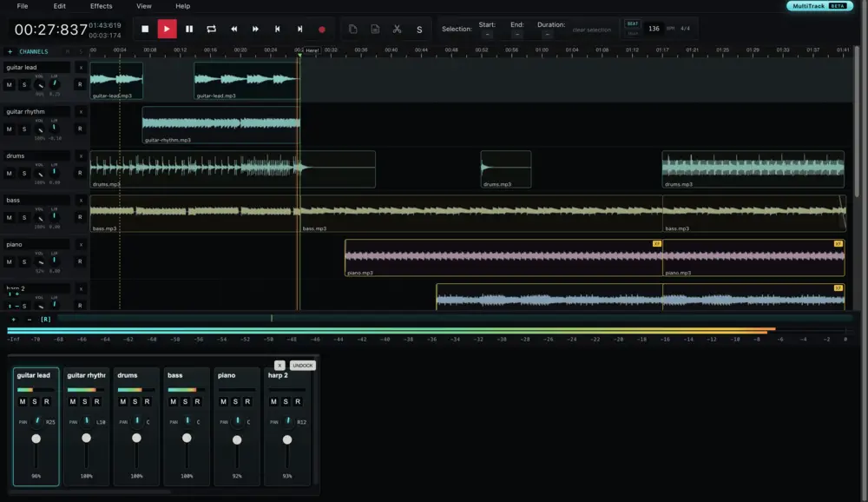The height and width of the screenshot is (502, 868).
Task: Click the 4/4 time signature
Action: click(685, 29)
